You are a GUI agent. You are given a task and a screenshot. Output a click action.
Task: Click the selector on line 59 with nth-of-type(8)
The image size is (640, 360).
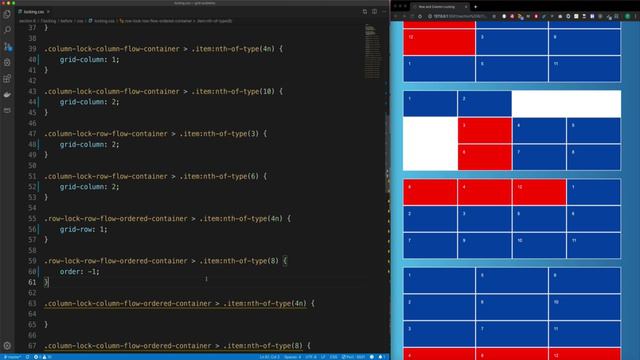coord(166,261)
